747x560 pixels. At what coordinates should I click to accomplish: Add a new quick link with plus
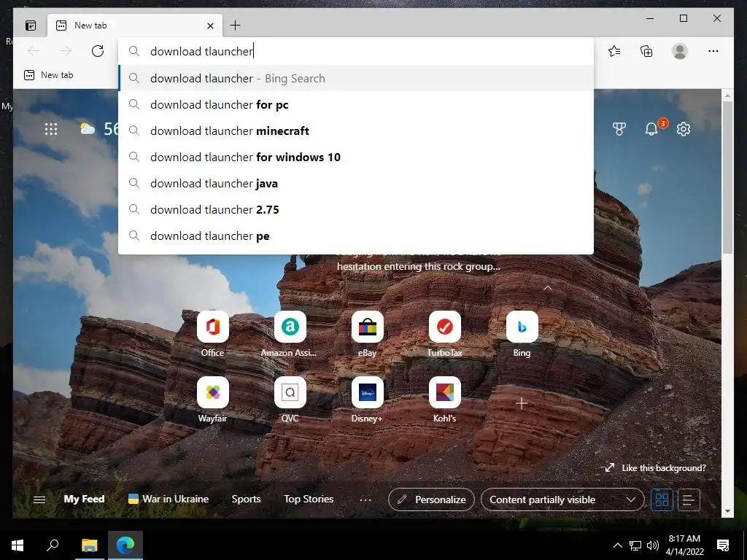click(522, 403)
